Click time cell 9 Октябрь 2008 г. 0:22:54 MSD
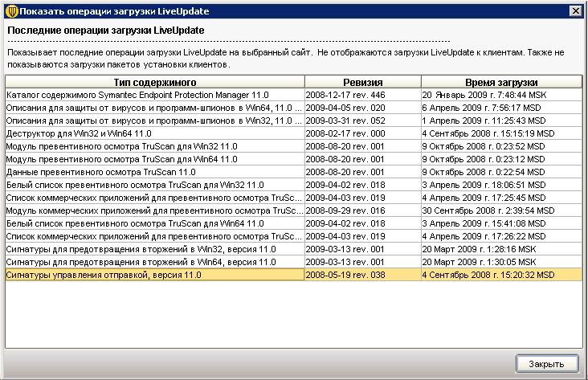The image size is (588, 380). (x=502, y=172)
